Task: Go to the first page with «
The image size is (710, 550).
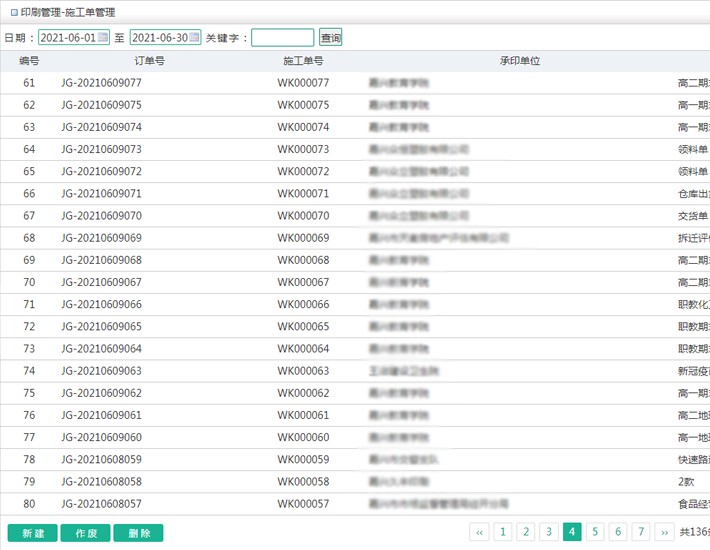Action: tap(480, 533)
